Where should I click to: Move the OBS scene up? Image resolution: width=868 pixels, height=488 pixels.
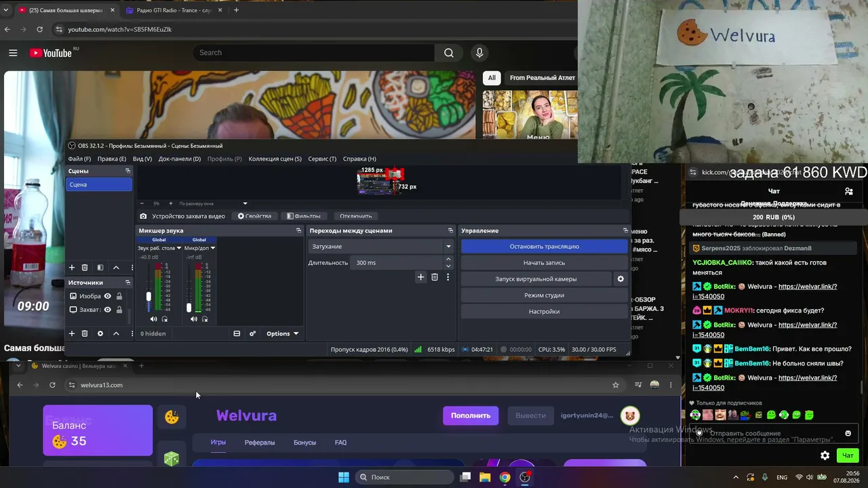pyautogui.click(x=116, y=268)
